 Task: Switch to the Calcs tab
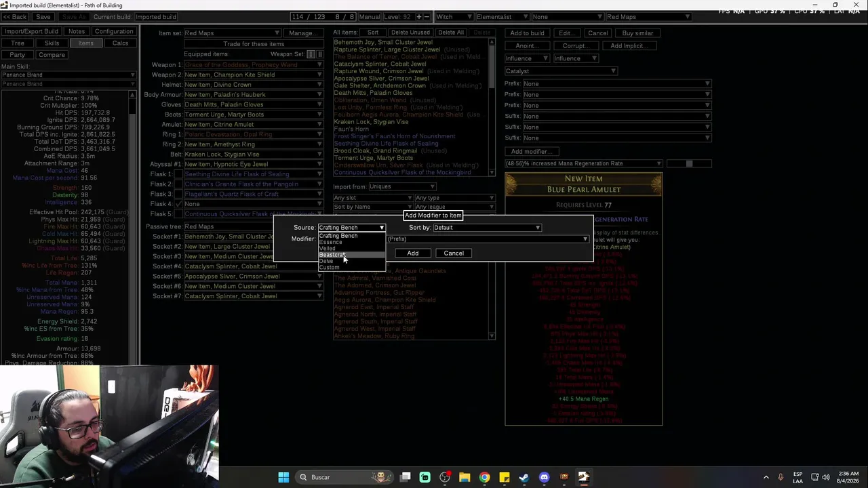click(120, 43)
